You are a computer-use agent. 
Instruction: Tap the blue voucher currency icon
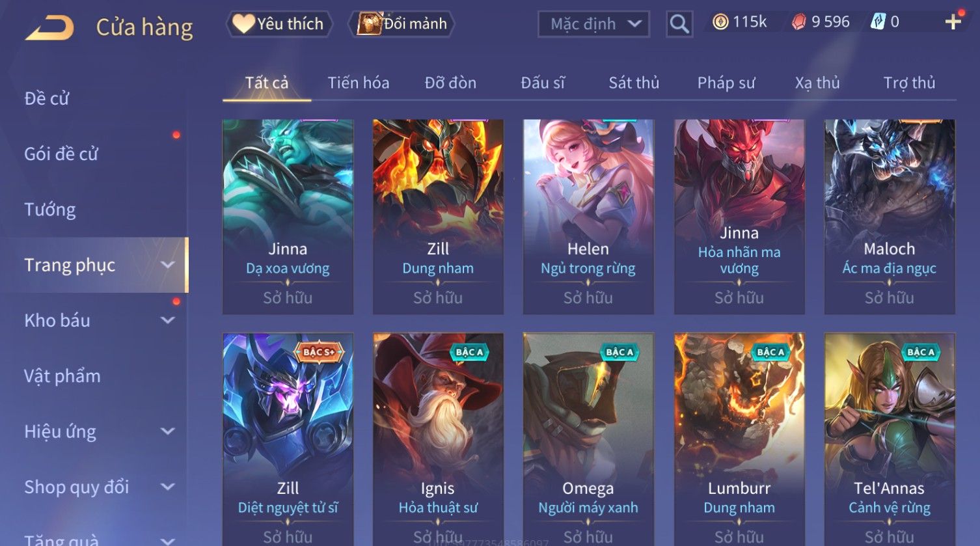tap(878, 22)
